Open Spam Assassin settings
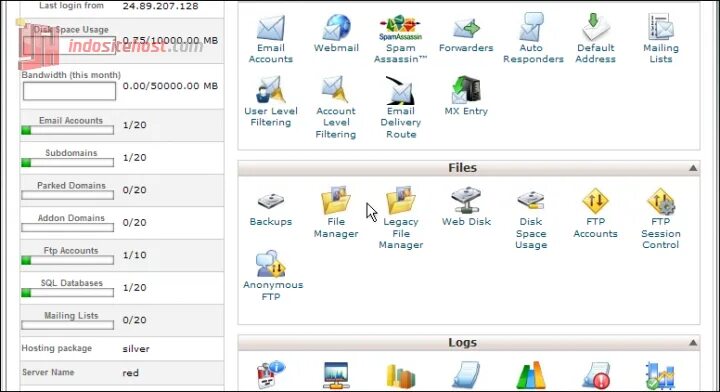720x392 pixels. coord(400,28)
